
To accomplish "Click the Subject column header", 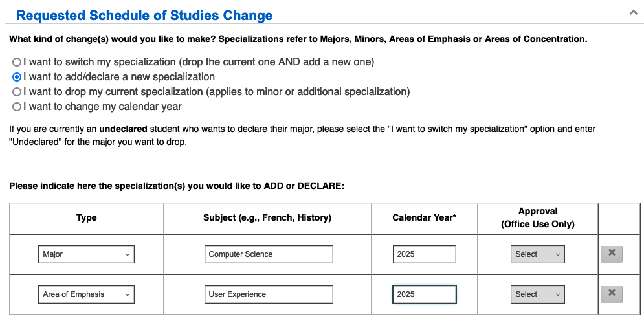I will [267, 217].
